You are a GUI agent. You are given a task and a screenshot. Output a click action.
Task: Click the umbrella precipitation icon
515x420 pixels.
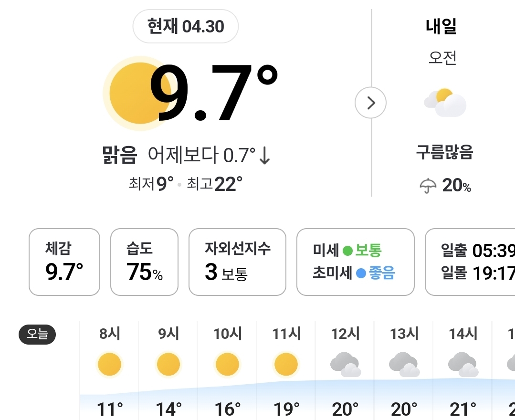click(x=428, y=185)
